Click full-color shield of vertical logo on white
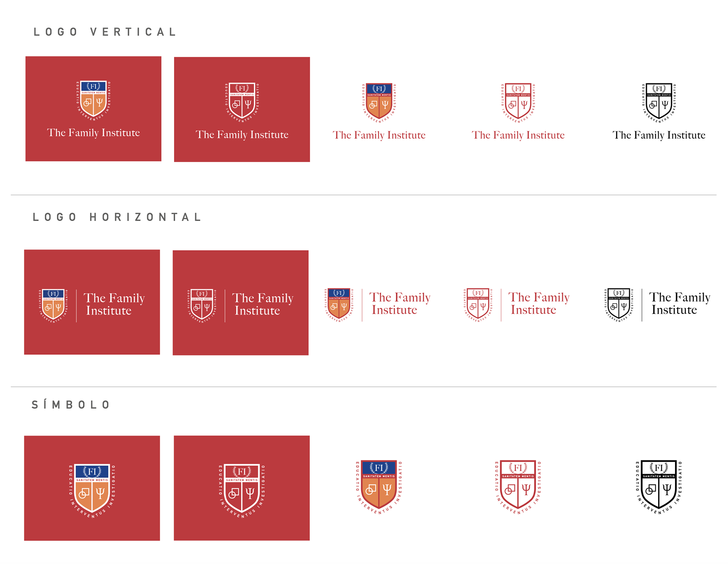Viewport: 728px width, 564px height. pyautogui.click(x=379, y=102)
